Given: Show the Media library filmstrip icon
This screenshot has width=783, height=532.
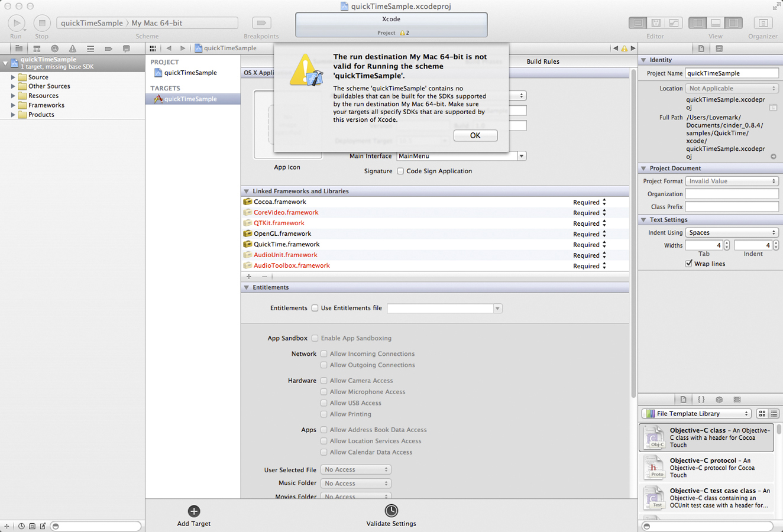Looking at the screenshot, I should click(737, 400).
